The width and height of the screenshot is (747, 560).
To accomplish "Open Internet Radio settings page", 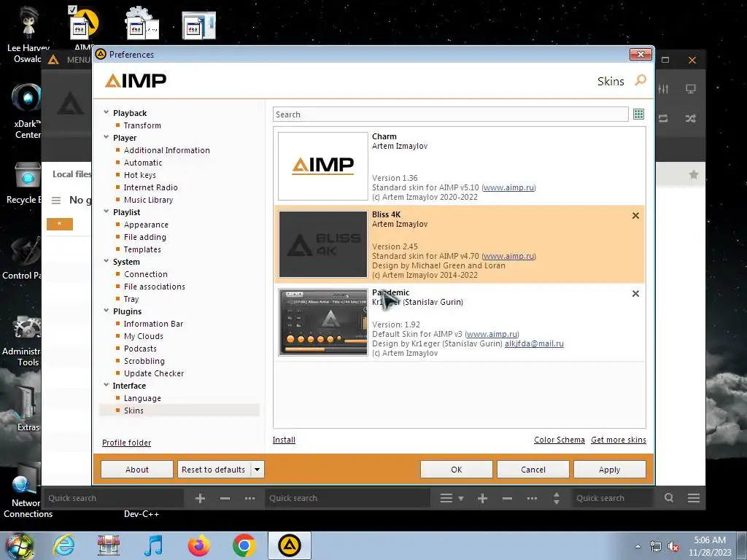I will coord(150,187).
